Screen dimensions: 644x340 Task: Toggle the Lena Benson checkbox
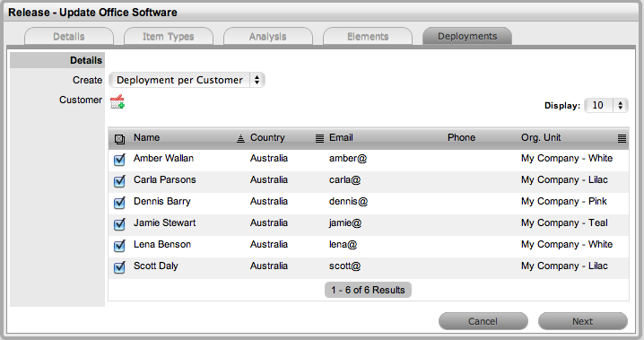(119, 246)
